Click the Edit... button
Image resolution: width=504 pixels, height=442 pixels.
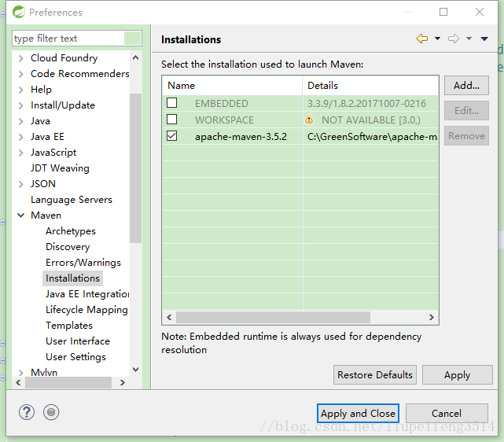click(466, 111)
